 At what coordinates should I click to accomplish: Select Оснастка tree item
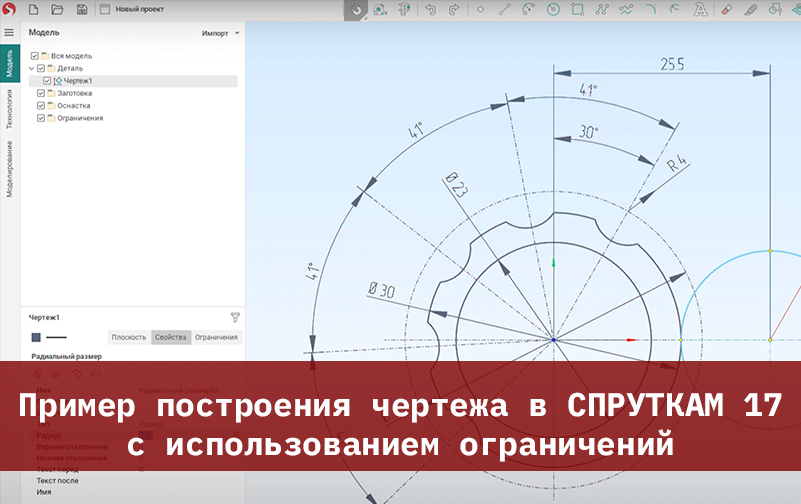point(74,105)
